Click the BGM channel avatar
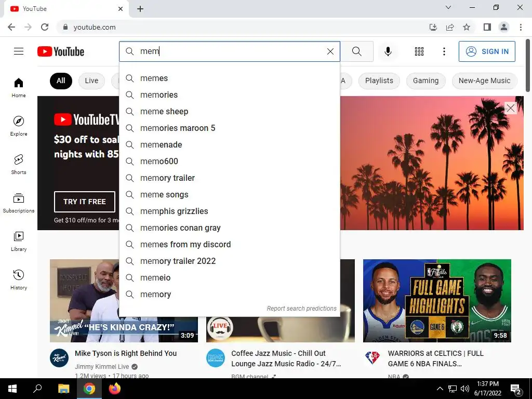The height and width of the screenshot is (399, 532). (216, 357)
